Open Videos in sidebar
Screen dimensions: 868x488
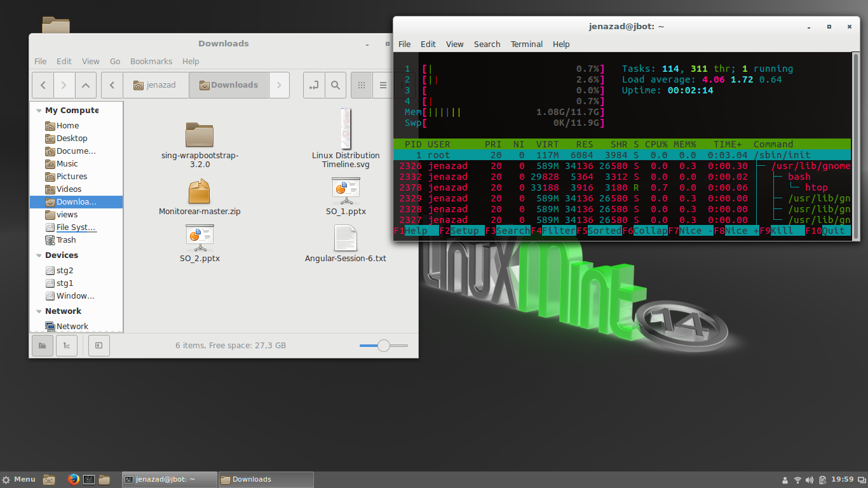(x=76, y=189)
